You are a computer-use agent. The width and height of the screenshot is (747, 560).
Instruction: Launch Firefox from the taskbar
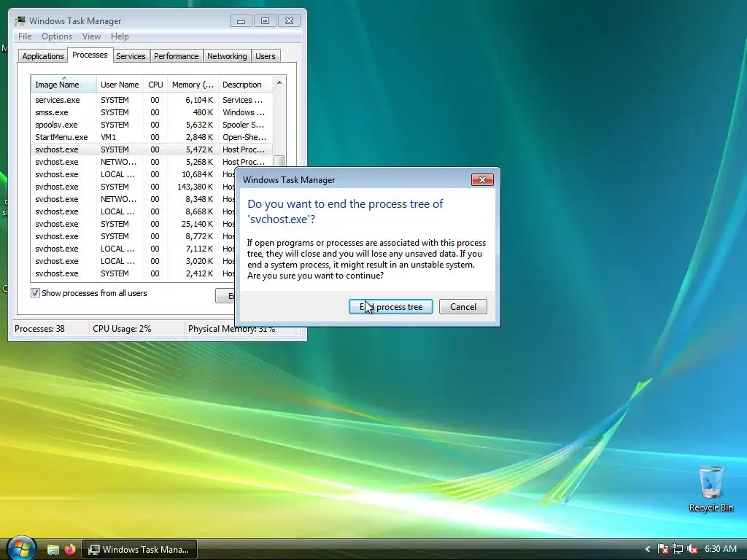(70, 550)
